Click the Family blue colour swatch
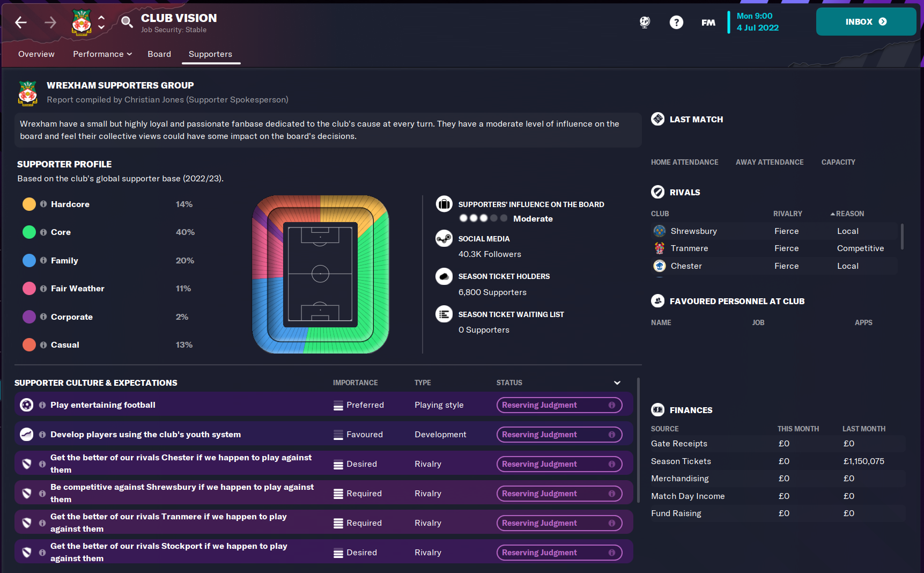Image resolution: width=924 pixels, height=573 pixels. pos(29,260)
